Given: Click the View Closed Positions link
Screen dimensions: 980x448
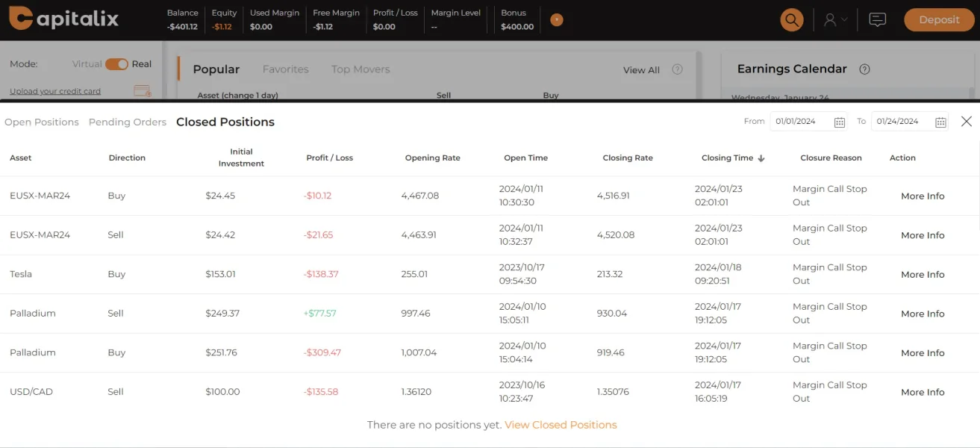Looking at the screenshot, I should 561,425.
